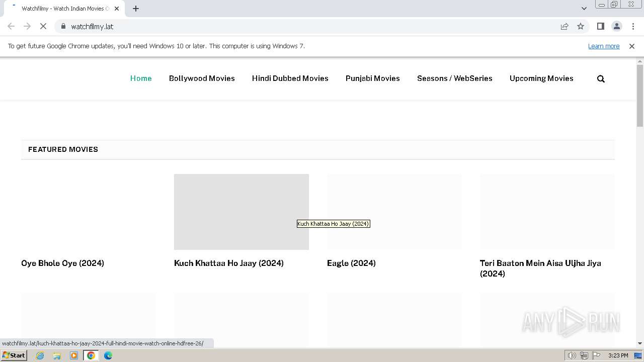Screen dimensions: 644x362
Task: Open volume control in tray
Action: coord(572,355)
